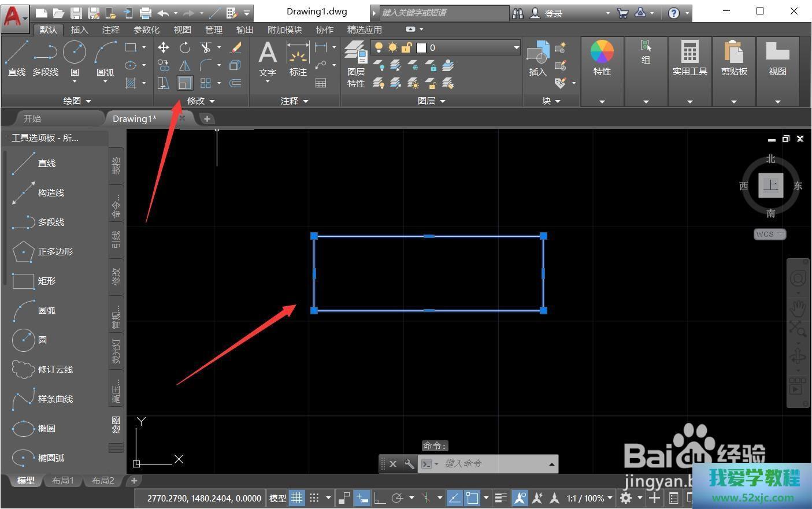Click the Rotate tool icon
Screen dimensions: 812x509
tap(185, 48)
